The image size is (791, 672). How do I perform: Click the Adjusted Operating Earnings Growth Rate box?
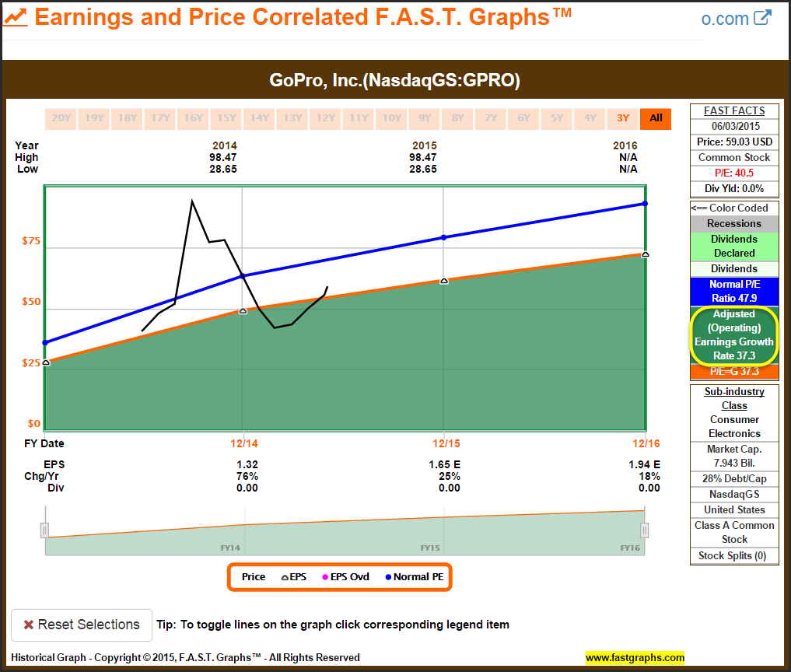point(734,335)
